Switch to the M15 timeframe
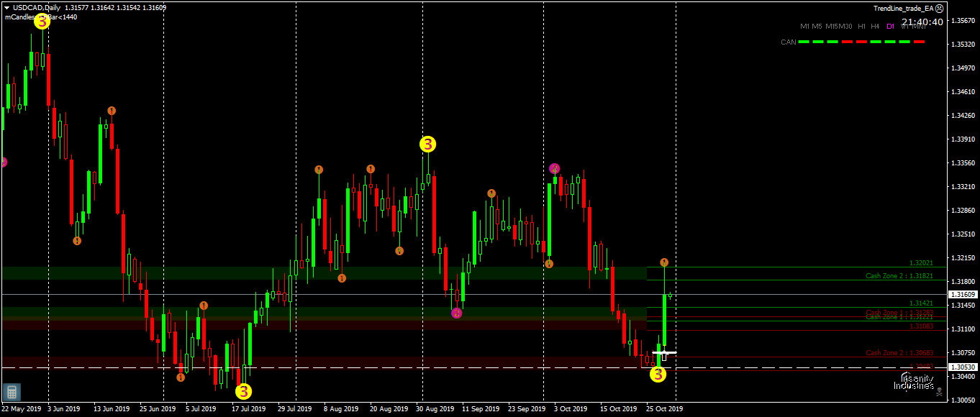 832,26
